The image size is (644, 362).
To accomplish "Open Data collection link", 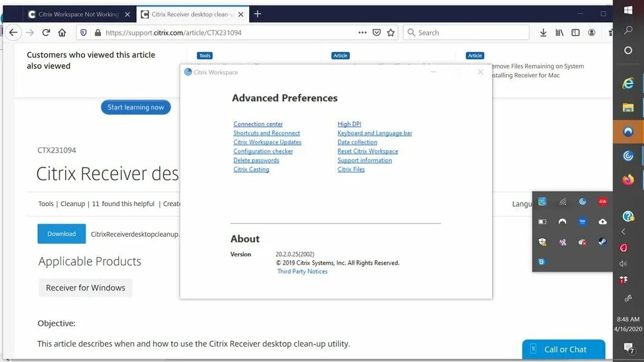I will click(x=357, y=142).
